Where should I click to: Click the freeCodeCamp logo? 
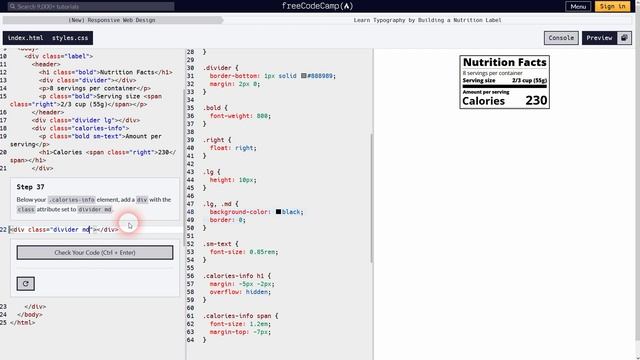[x=318, y=6]
